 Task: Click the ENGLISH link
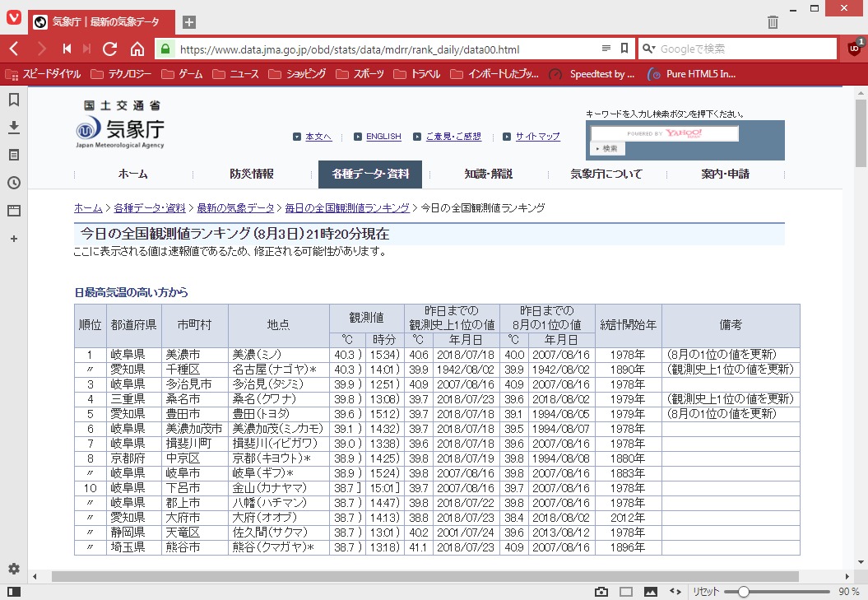tap(383, 137)
